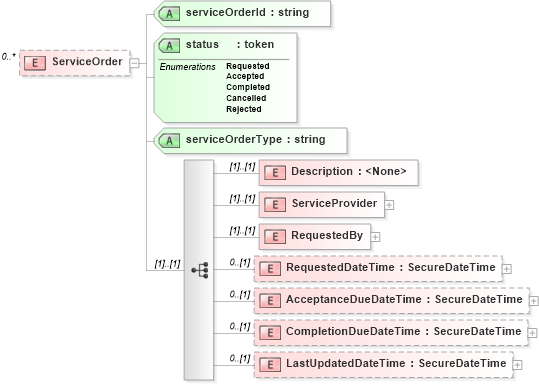
Task: Click the [1]..[1] cardinality beside Description
Action: point(242,167)
